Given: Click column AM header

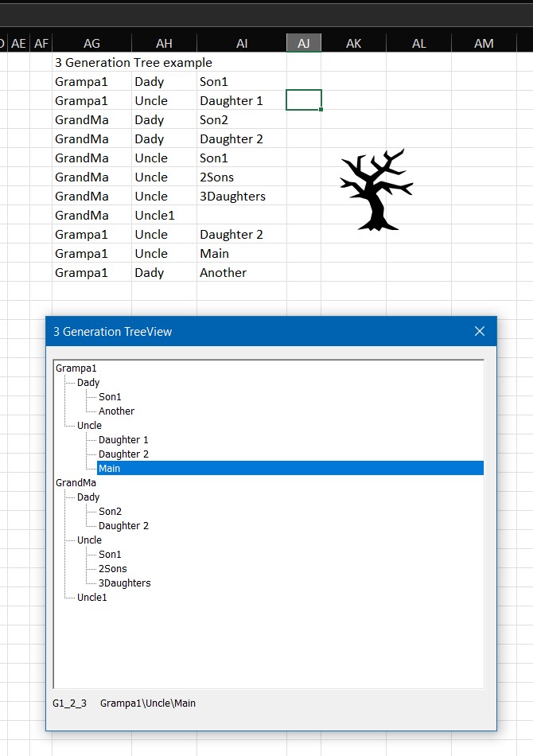Looking at the screenshot, I should [x=484, y=44].
